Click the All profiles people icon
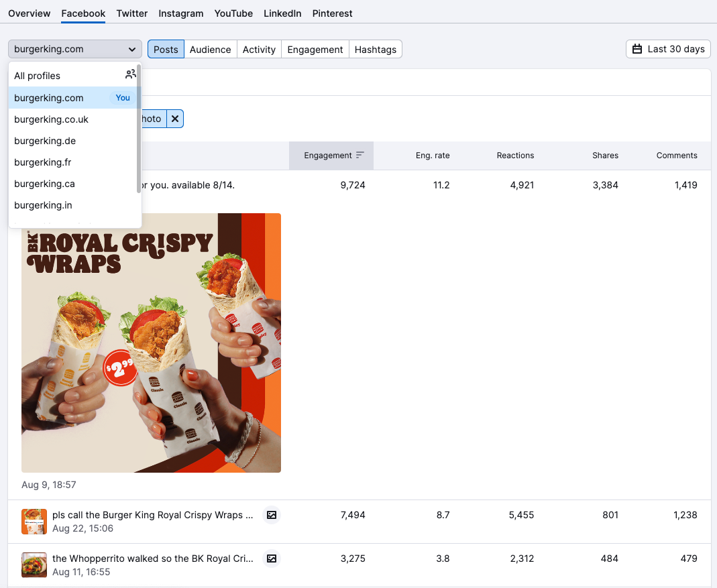The image size is (717, 588). (130, 74)
